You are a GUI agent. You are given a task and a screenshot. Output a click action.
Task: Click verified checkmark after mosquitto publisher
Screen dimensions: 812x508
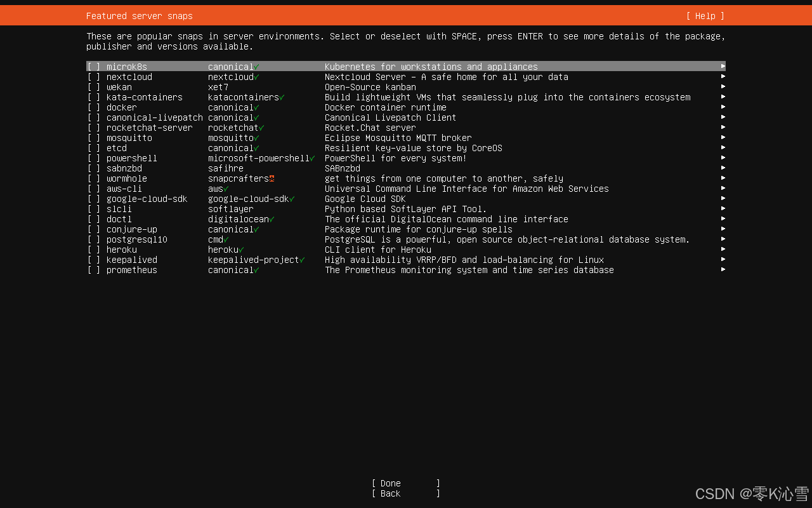256,138
